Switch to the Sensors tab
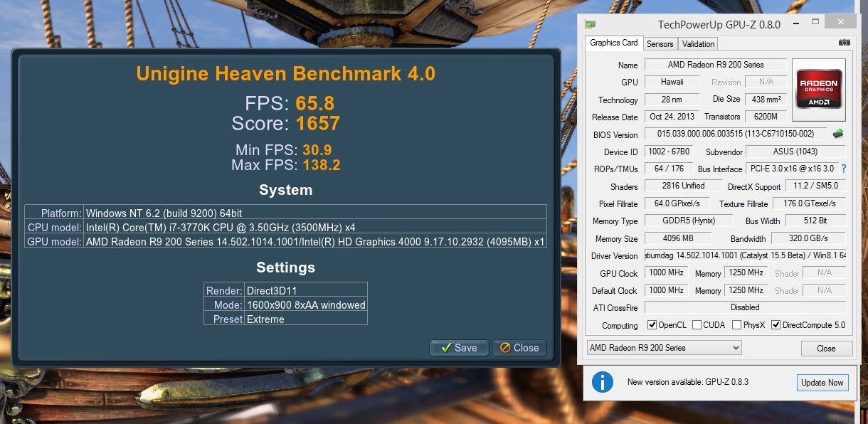The image size is (868, 424). [x=660, y=44]
